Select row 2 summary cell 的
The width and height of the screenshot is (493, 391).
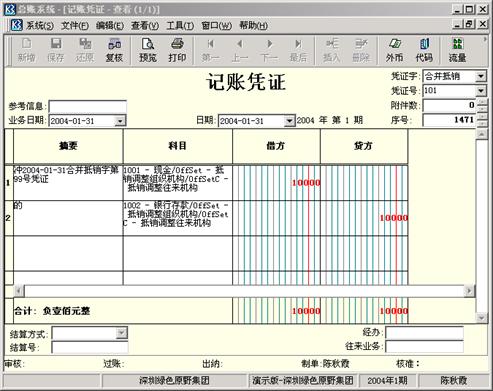tap(68, 218)
